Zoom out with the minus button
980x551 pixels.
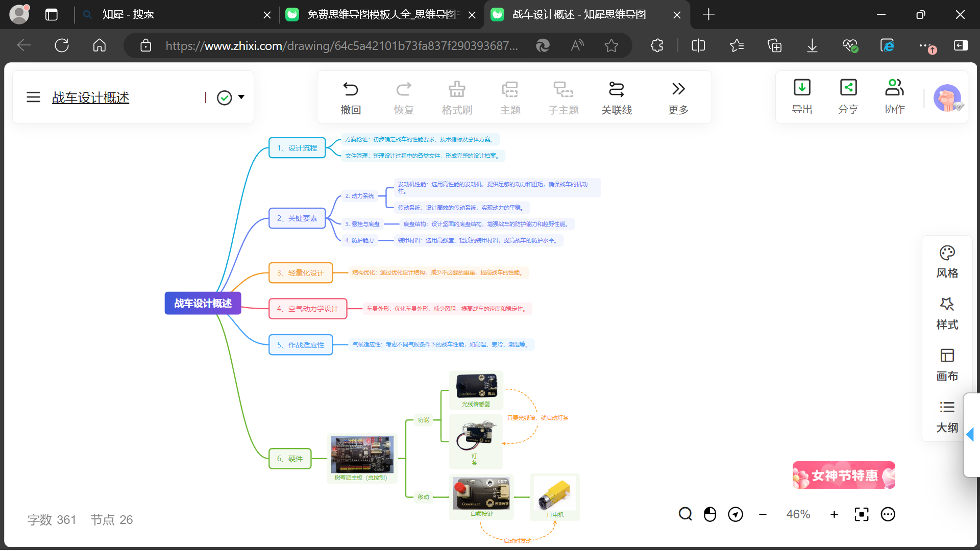pyautogui.click(x=763, y=514)
